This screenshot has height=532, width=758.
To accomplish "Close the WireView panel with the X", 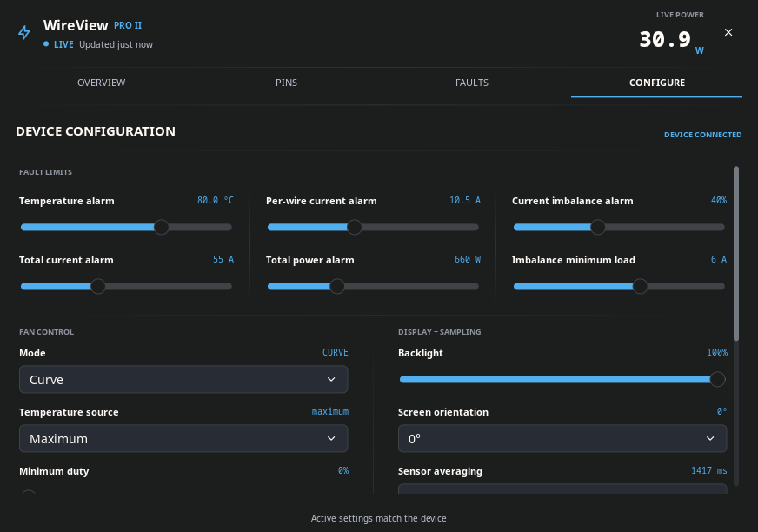I will [x=728, y=32].
